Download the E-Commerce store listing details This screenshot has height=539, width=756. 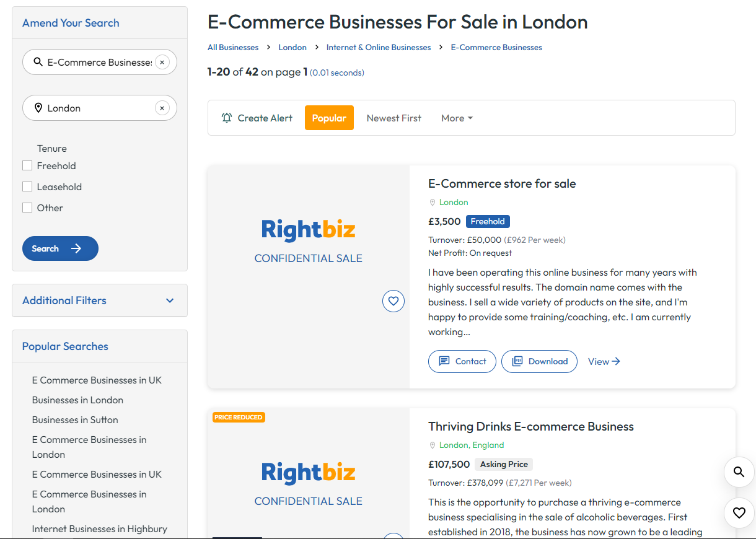(x=539, y=361)
